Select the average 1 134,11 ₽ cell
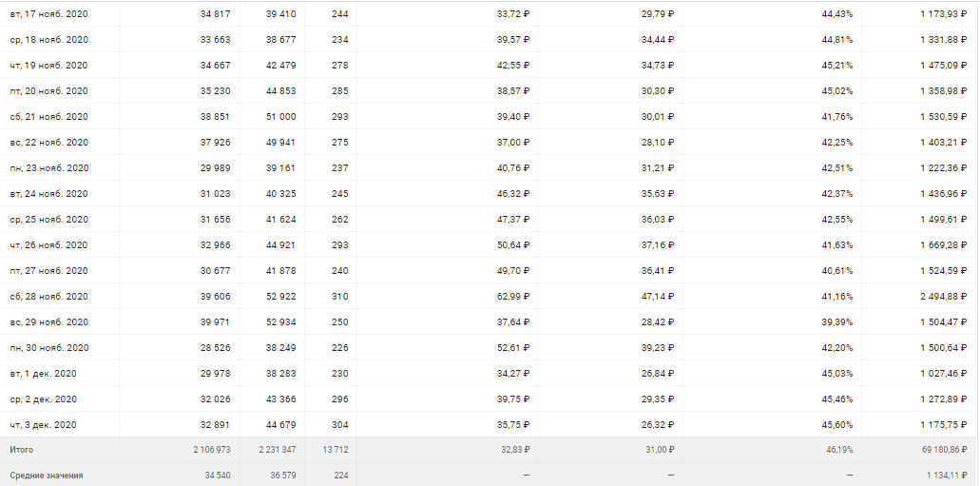The image size is (980, 486). point(938,476)
